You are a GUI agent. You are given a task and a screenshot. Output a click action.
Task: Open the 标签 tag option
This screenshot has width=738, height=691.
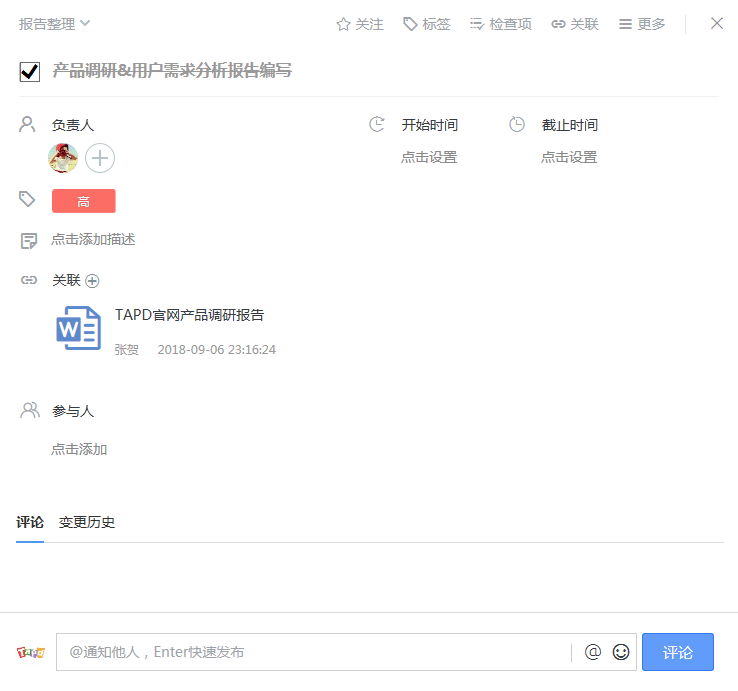point(427,24)
